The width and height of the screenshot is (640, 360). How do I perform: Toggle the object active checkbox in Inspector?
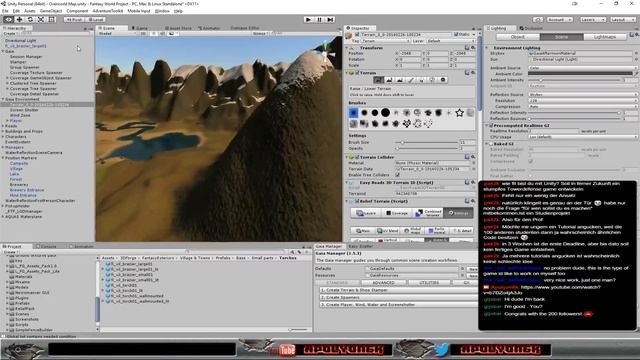coord(357,35)
